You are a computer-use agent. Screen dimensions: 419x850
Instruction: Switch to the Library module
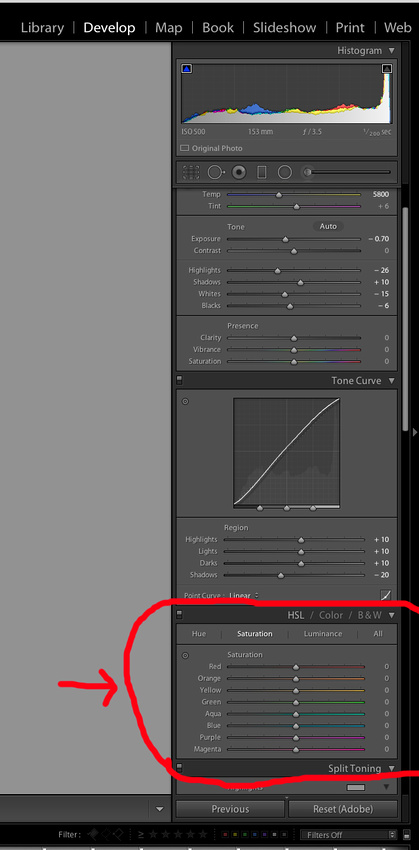(x=42, y=28)
